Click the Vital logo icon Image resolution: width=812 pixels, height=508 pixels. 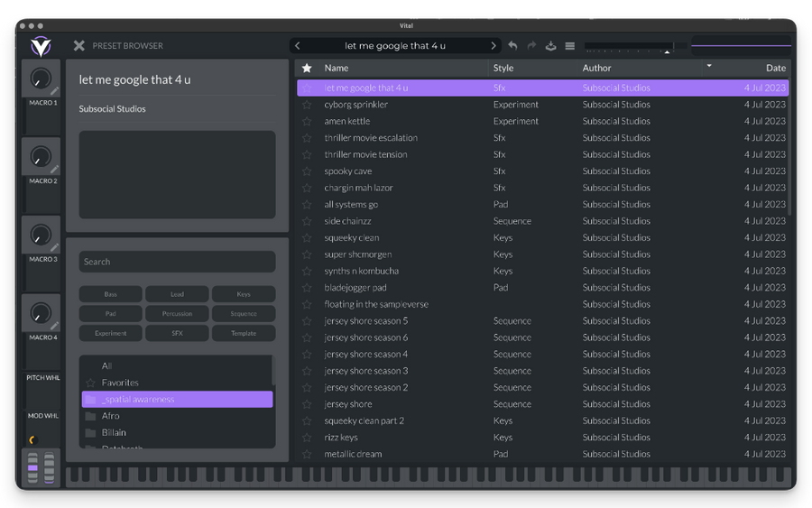click(41, 46)
